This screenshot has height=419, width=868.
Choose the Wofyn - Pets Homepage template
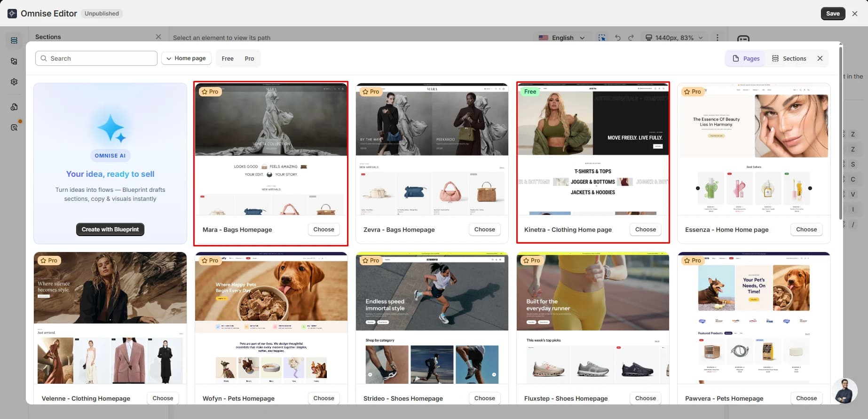pyautogui.click(x=324, y=398)
